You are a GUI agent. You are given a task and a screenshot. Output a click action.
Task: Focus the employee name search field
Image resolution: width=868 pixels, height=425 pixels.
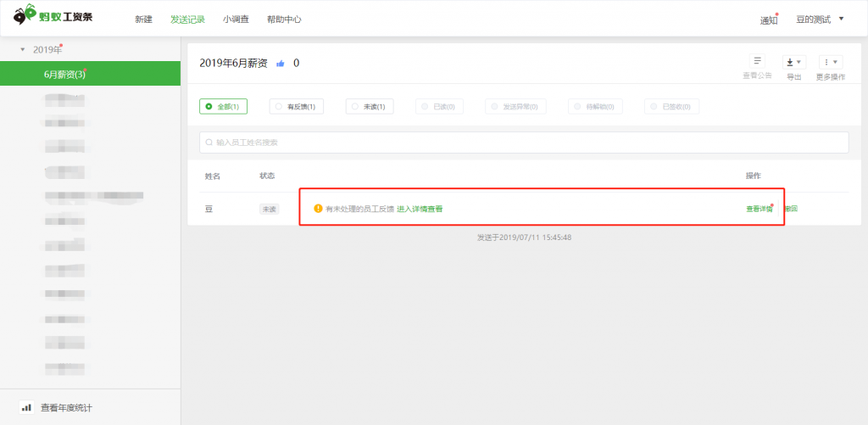526,143
